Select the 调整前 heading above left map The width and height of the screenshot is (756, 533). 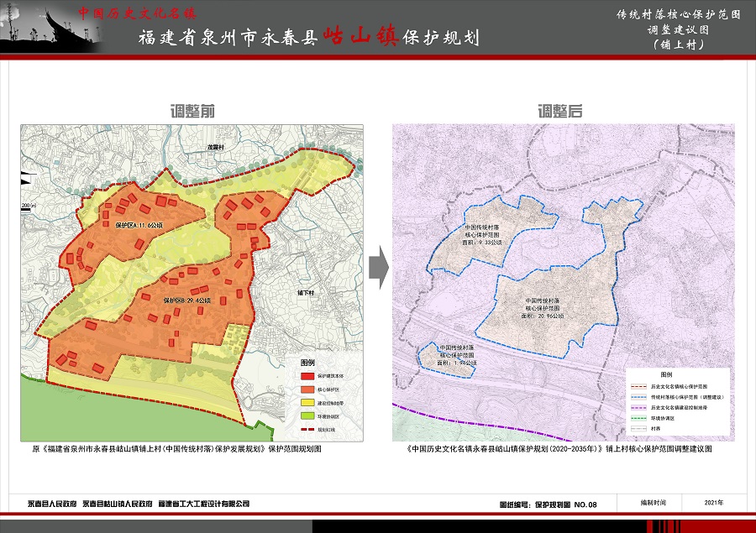192,112
